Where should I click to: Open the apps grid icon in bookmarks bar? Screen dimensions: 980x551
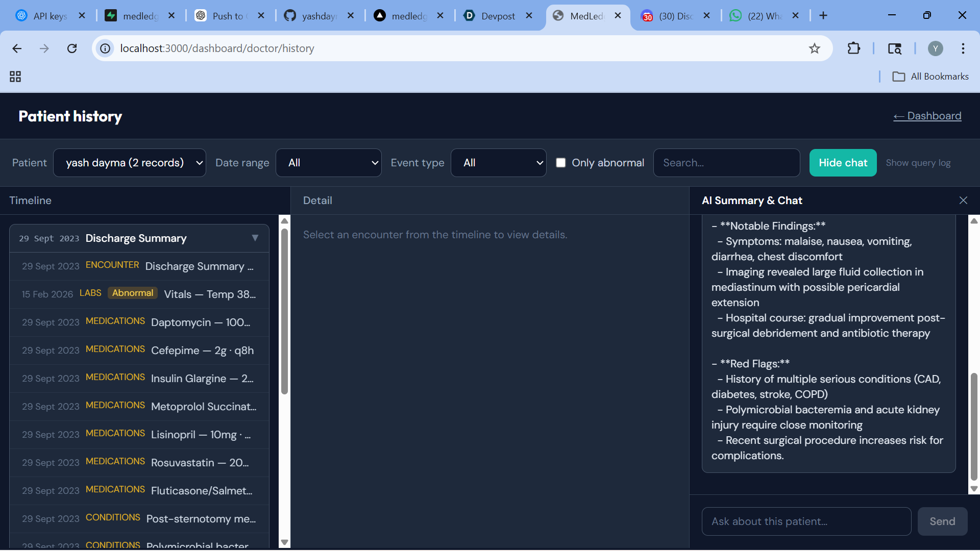15,77
